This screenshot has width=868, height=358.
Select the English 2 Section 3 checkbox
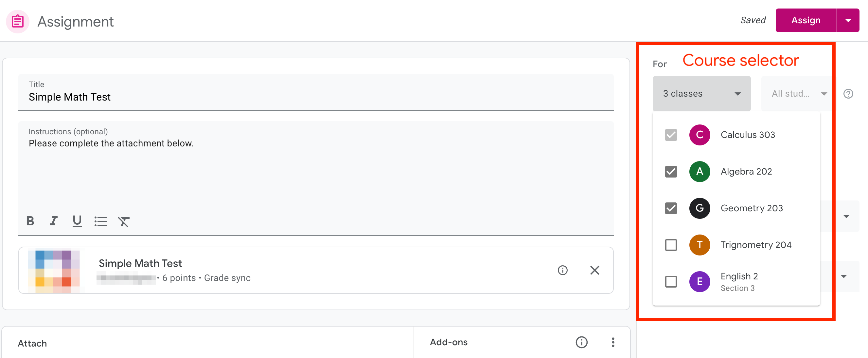671,281
